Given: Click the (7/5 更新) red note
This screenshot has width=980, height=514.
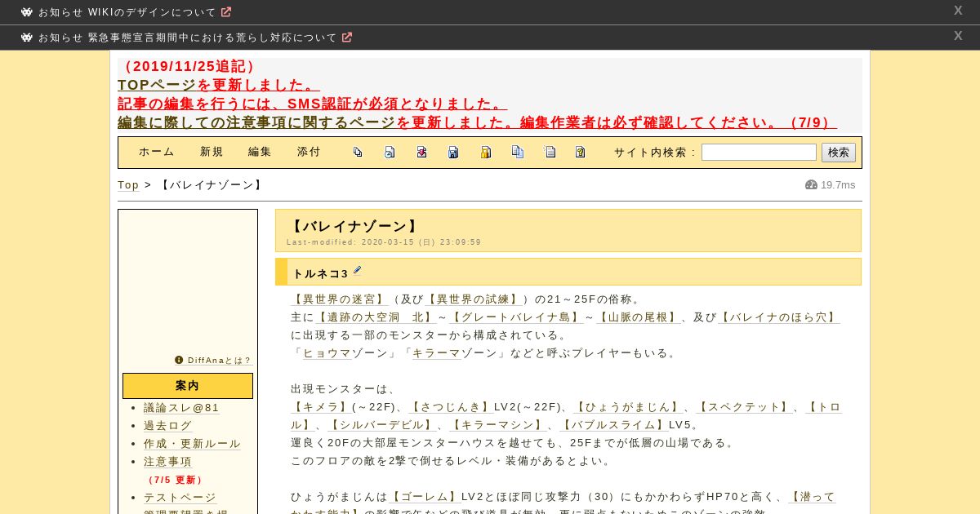Looking at the screenshot, I should pos(175,480).
